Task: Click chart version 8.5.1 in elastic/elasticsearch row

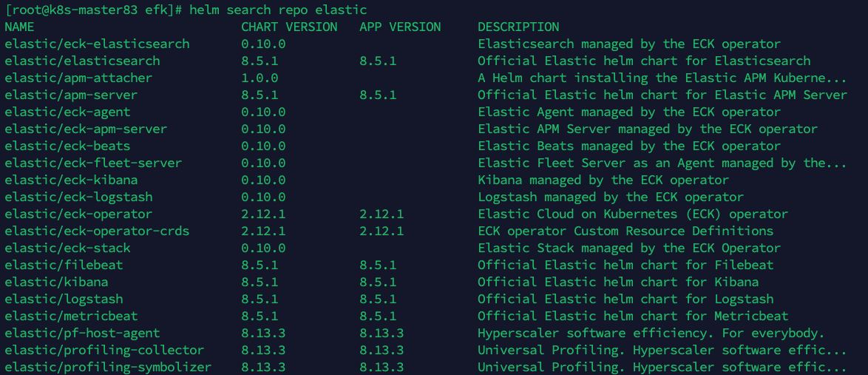Action: point(260,61)
